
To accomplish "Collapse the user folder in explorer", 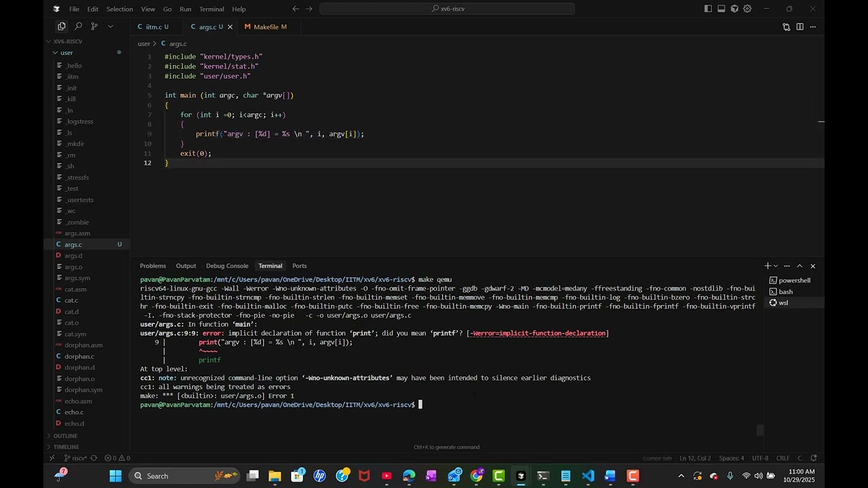I will point(66,53).
